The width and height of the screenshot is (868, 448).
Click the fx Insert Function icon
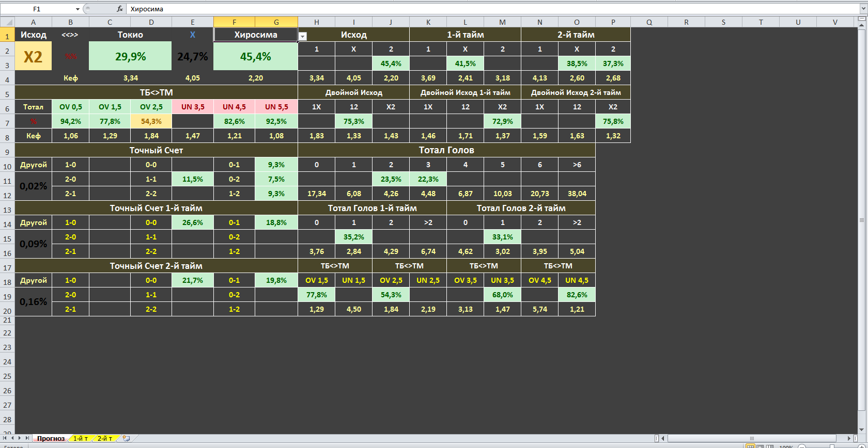pyautogui.click(x=120, y=9)
